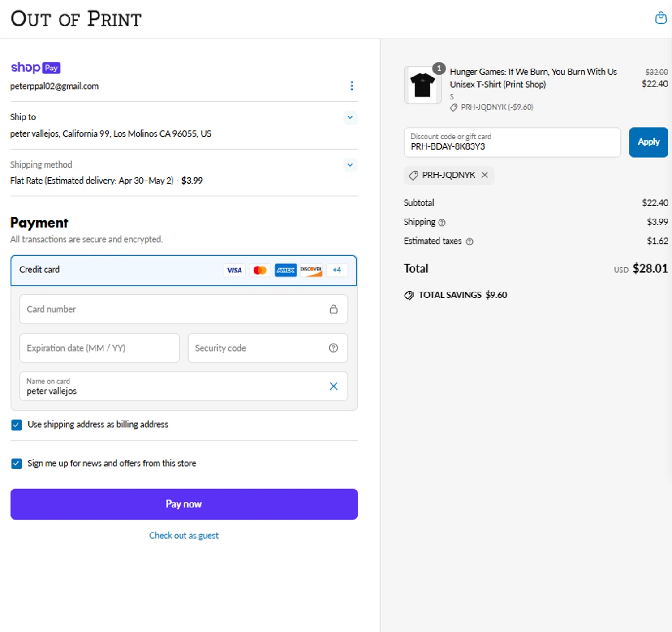
Task: Focus the Security code field
Action: [x=268, y=348]
